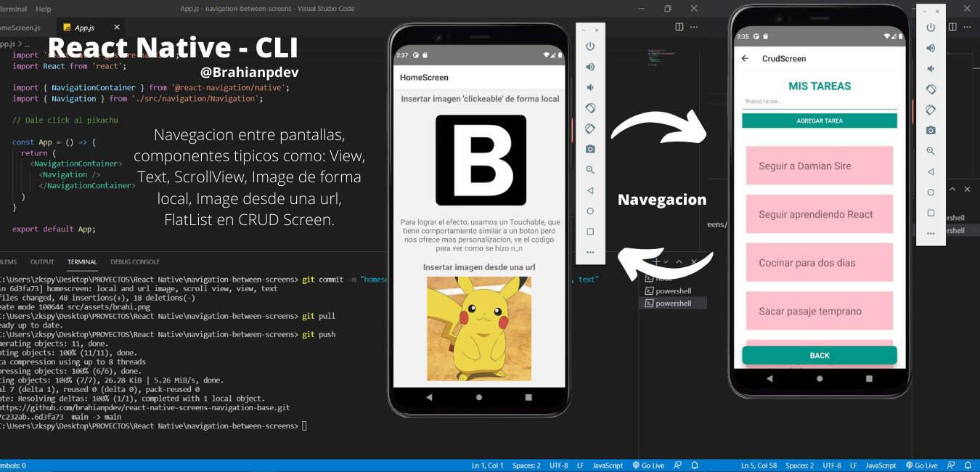Click back triangle on CrudScreen emulator toolbar
980x472 pixels.
coord(931,172)
